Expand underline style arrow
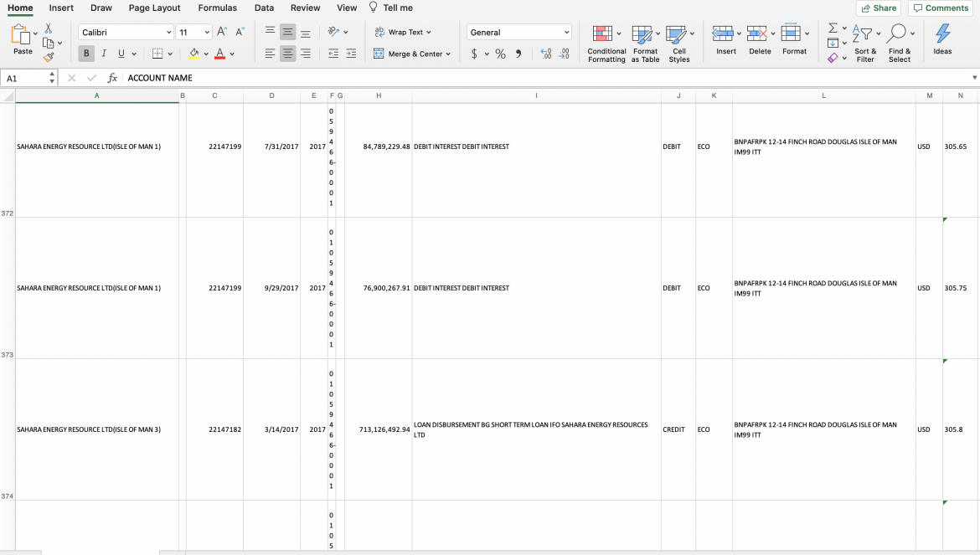The image size is (980, 555). pos(134,54)
